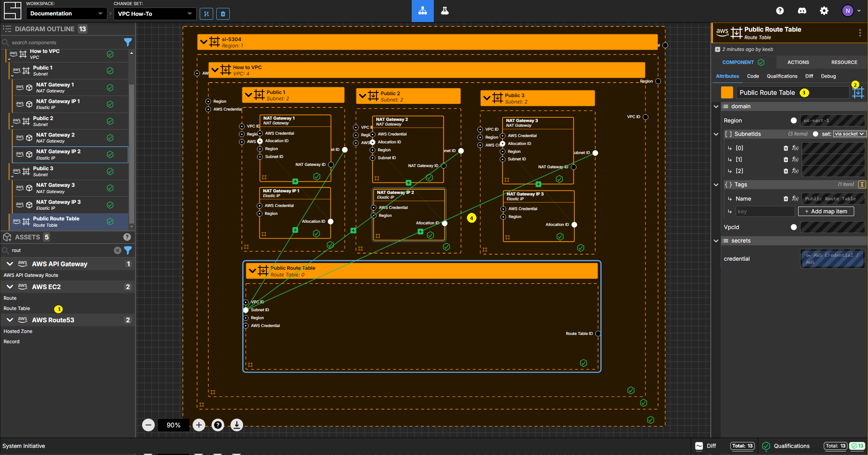This screenshot has width=868, height=455.
Task: Open the component kebab menu
Action: coord(860,33)
